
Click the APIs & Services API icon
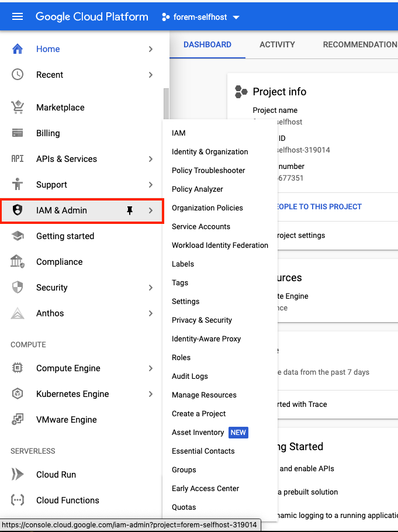click(x=18, y=159)
